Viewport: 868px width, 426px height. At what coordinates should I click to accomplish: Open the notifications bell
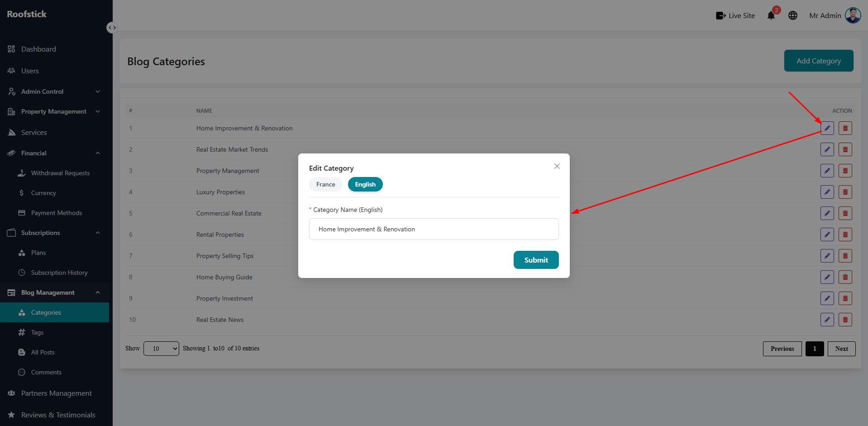coord(771,15)
